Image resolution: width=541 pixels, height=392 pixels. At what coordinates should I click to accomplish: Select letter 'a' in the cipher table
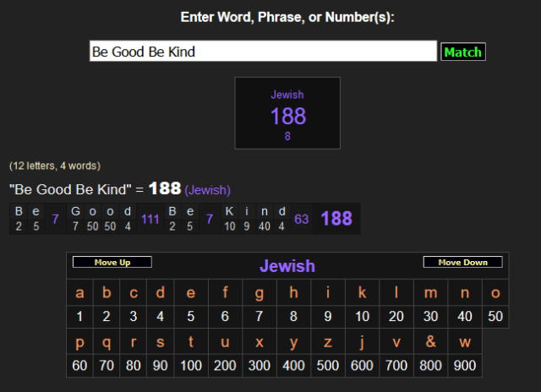(x=80, y=293)
